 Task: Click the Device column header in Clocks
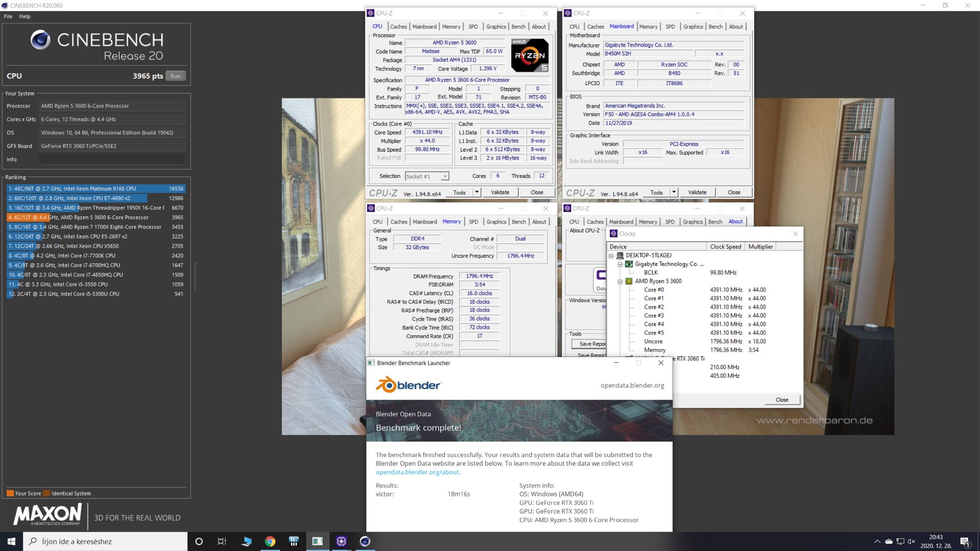pos(657,246)
